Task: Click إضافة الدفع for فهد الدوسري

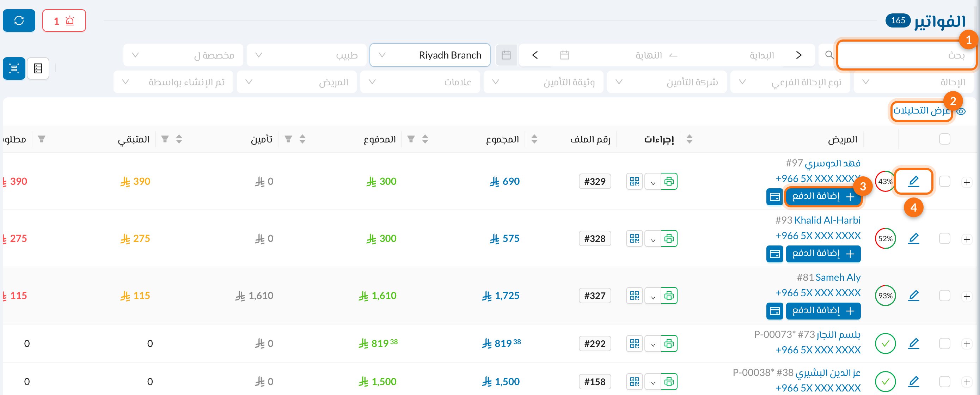Action: click(823, 197)
